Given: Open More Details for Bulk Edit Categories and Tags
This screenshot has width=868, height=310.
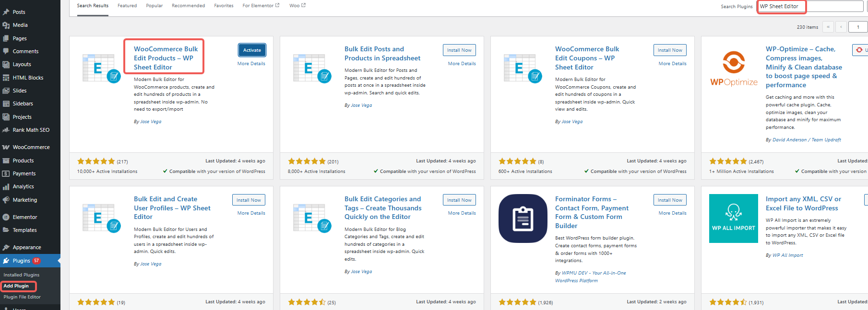Looking at the screenshot, I should (x=462, y=213).
